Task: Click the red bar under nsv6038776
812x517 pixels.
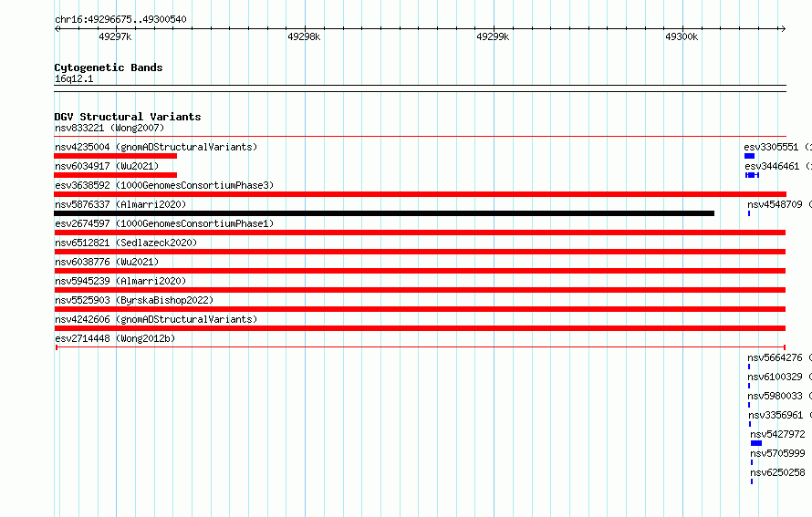Action: coord(420,271)
